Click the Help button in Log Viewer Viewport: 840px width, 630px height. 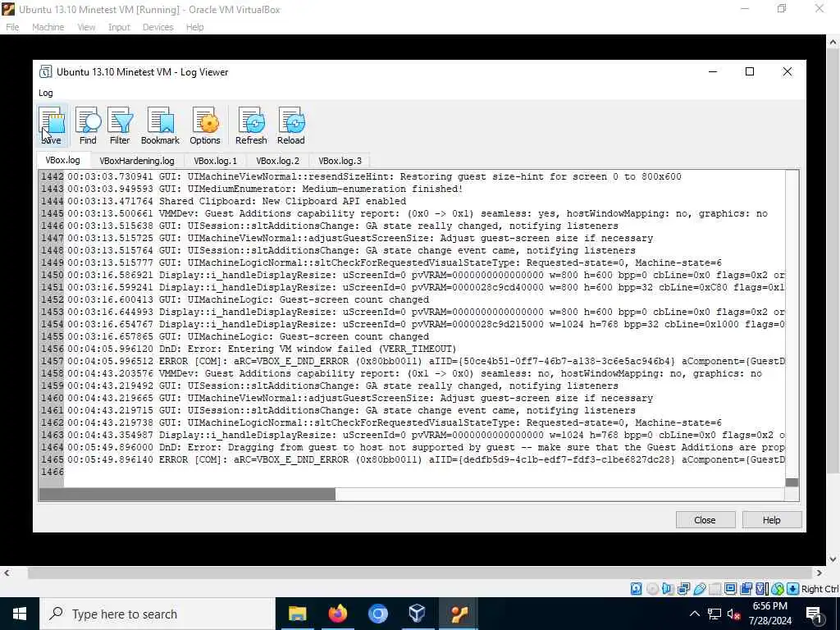pos(771,520)
